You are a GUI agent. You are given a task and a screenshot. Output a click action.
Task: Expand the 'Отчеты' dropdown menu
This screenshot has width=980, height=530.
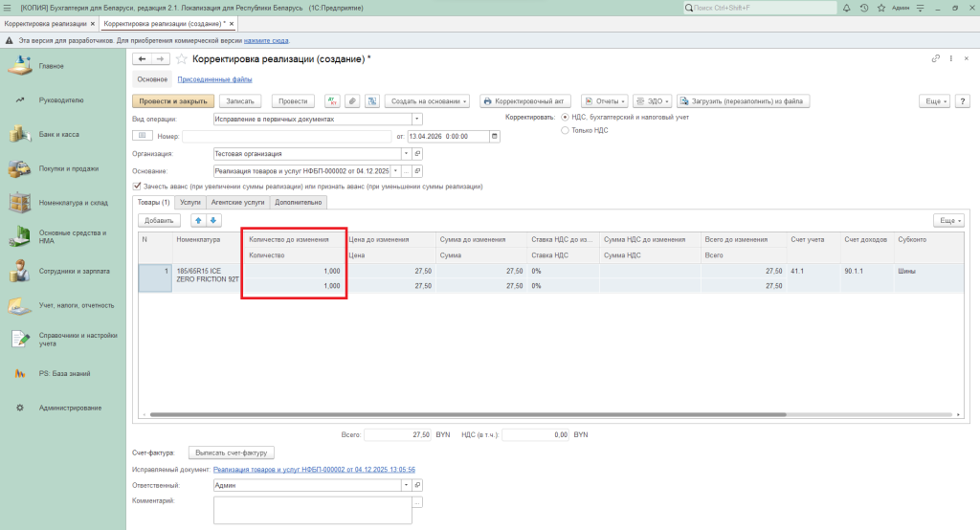point(607,100)
